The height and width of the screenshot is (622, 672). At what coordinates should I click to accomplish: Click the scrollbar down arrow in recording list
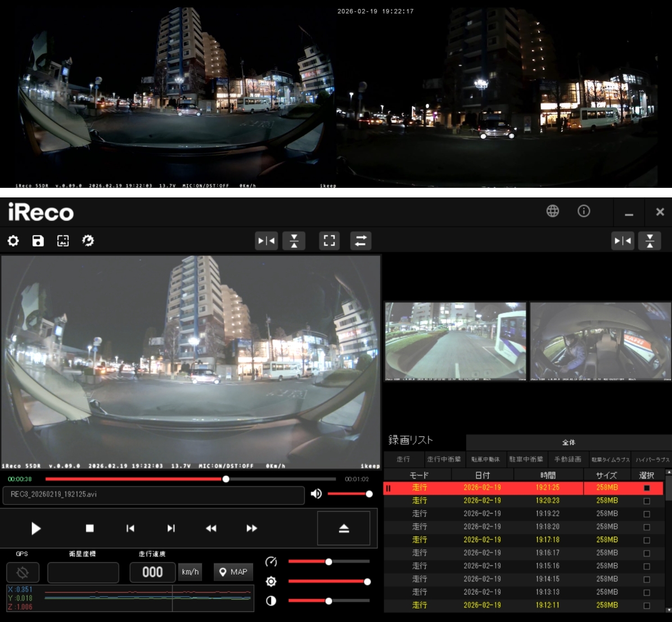tap(668, 609)
